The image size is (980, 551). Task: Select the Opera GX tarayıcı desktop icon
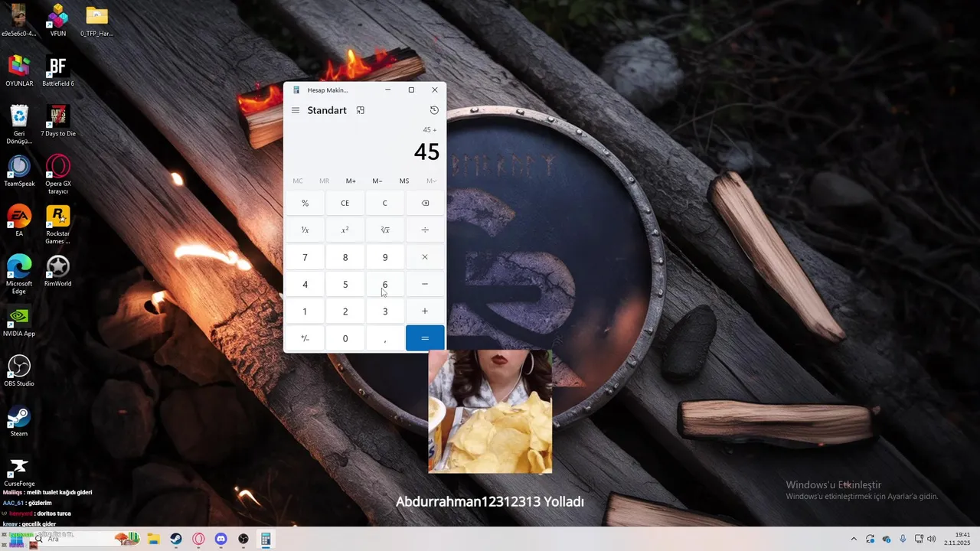pos(57,174)
